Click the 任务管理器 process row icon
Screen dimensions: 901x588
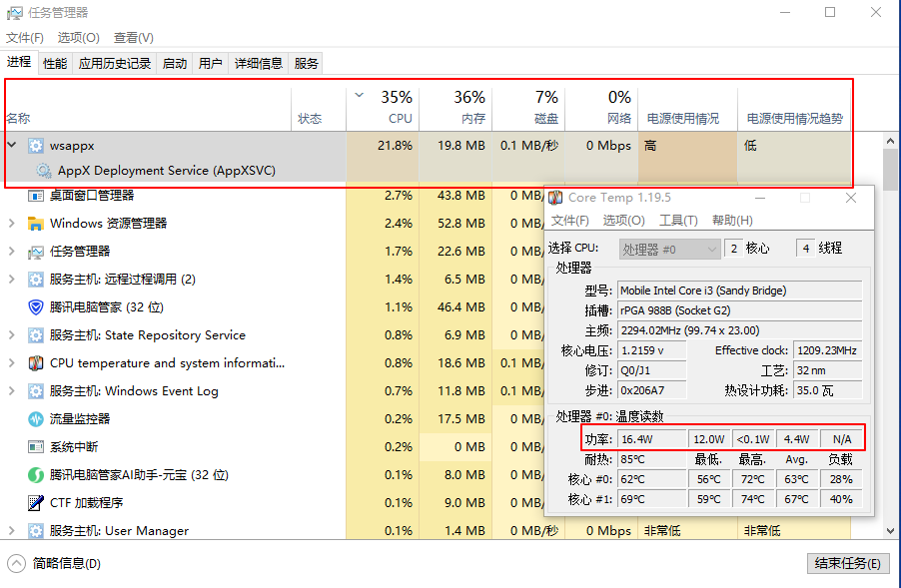[36, 252]
